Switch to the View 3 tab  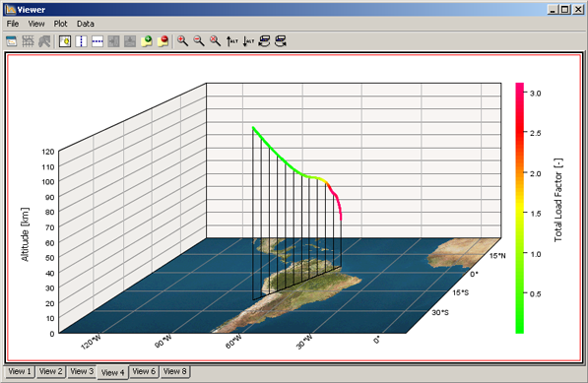click(82, 371)
